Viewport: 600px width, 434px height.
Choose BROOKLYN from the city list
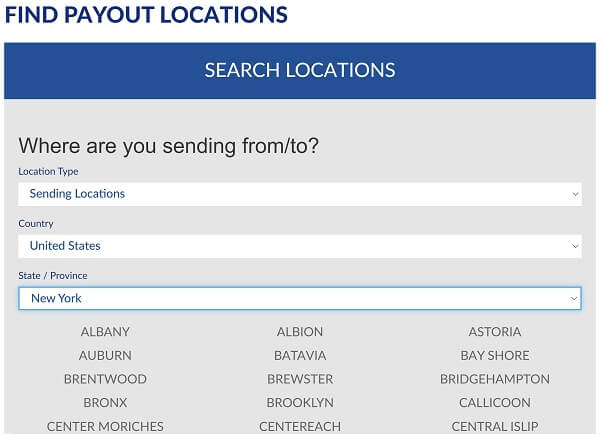300,403
